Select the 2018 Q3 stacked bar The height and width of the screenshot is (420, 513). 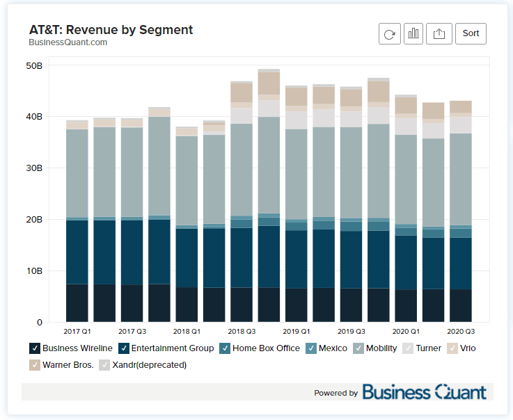click(x=242, y=202)
